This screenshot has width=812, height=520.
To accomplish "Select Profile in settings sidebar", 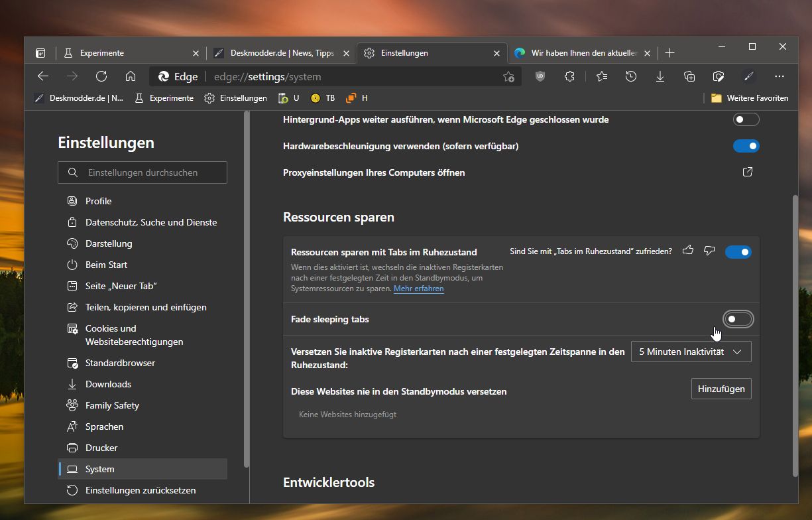I will (143, 201).
